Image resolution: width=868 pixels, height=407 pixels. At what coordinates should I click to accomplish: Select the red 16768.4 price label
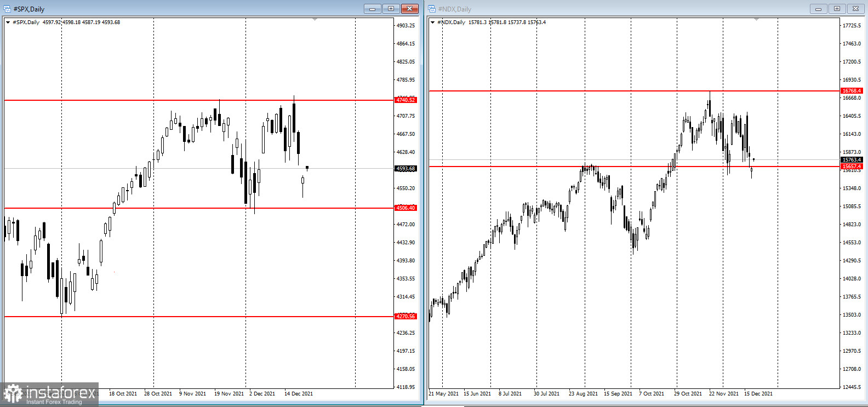coord(852,91)
